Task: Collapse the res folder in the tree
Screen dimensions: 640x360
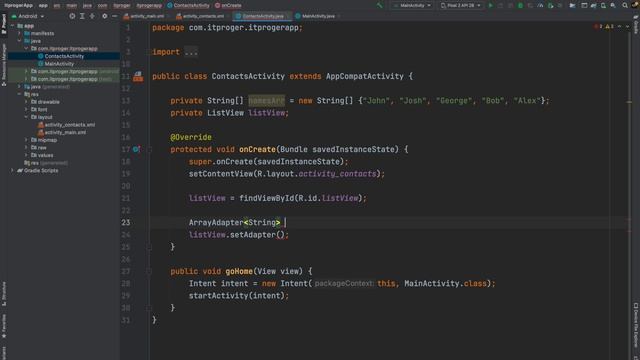Action: click(x=19, y=94)
